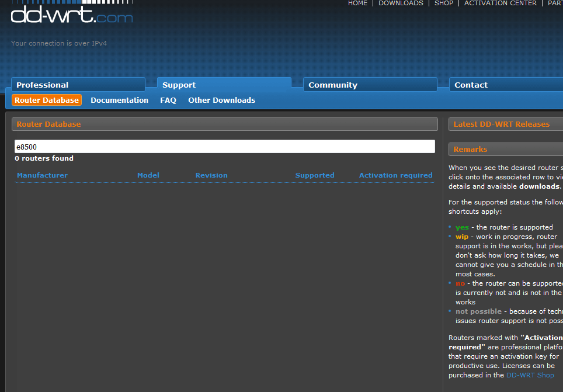Image resolution: width=563 pixels, height=392 pixels.
Task: Click the router search field containing e8500
Action: point(225,147)
